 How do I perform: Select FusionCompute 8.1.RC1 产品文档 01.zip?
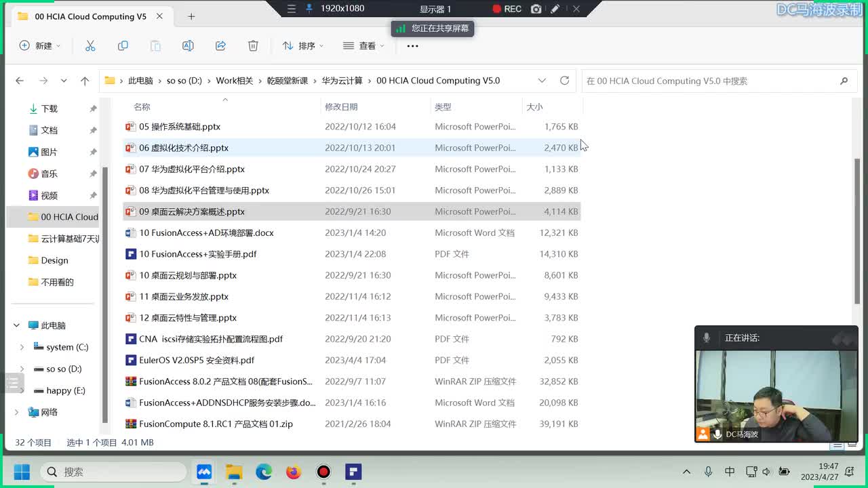point(216,424)
